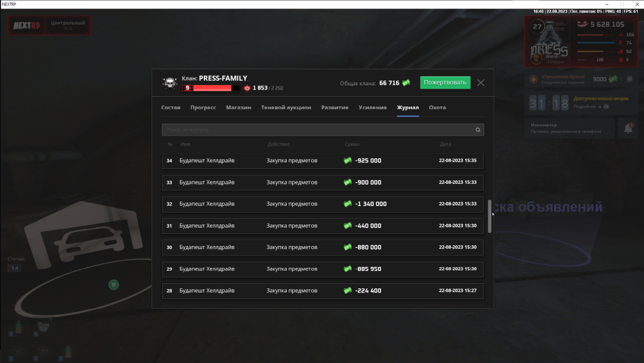Click the 1.4 article badge under Статьи
The width and height of the screenshot is (644, 363).
pos(14,268)
